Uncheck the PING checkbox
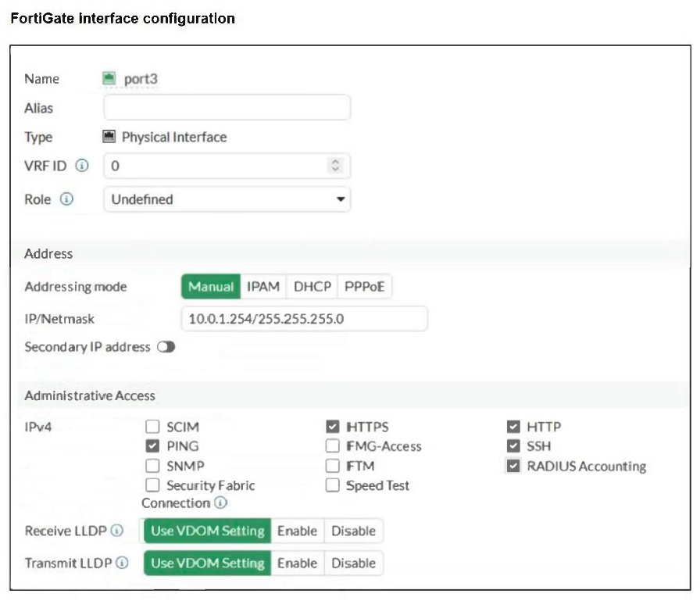700x601 pixels. coord(152,446)
